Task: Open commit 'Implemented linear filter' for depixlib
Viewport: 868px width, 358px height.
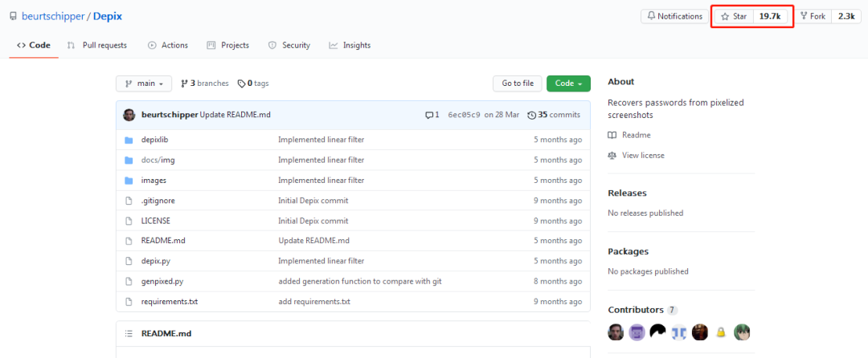Action: pos(321,140)
